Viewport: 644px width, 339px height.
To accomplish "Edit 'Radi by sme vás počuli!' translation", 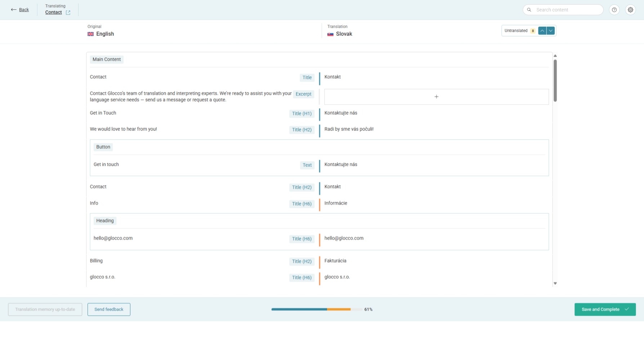I will click(349, 129).
